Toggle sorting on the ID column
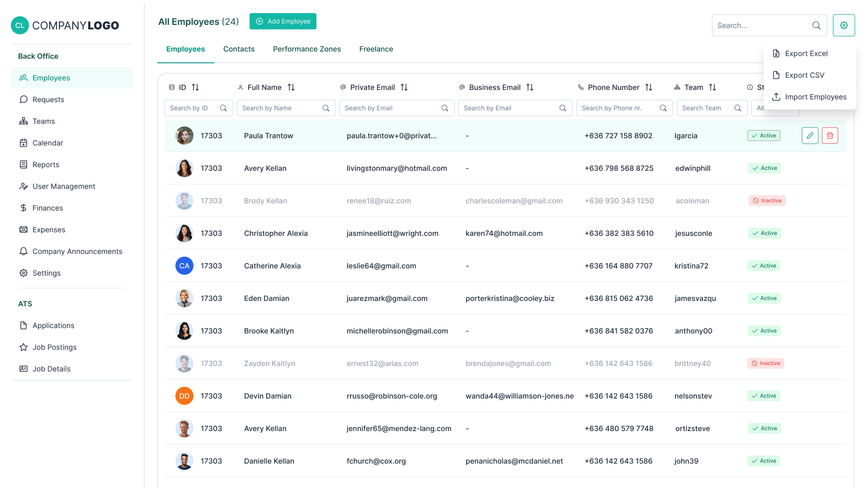Viewport: 868px width, 488px height. [x=195, y=87]
